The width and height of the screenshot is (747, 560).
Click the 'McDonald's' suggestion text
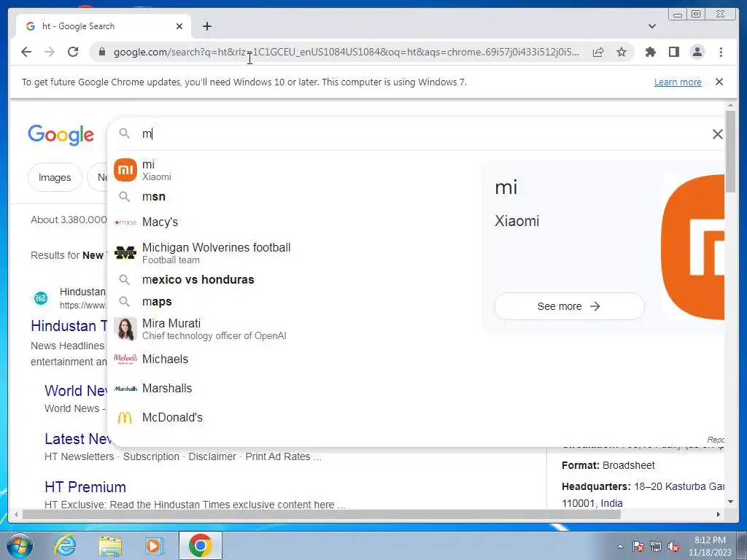172,418
